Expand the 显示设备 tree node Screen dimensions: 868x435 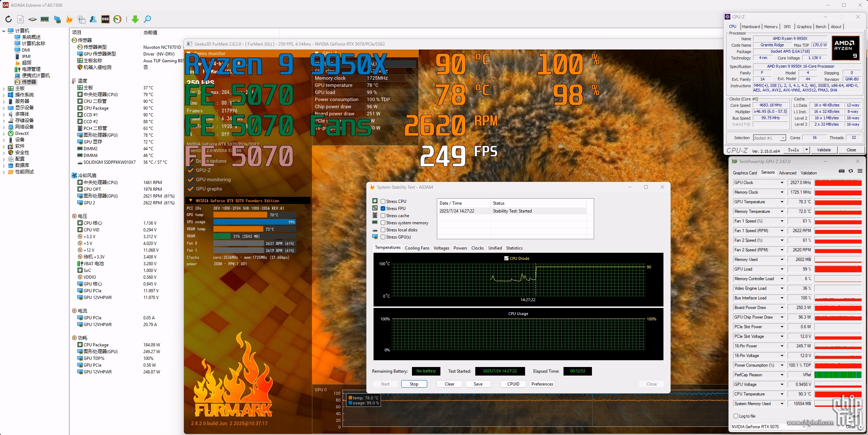[4, 108]
